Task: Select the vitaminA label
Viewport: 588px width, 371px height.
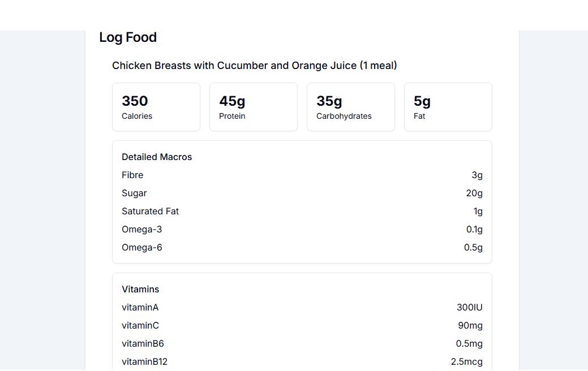Action: pos(140,308)
